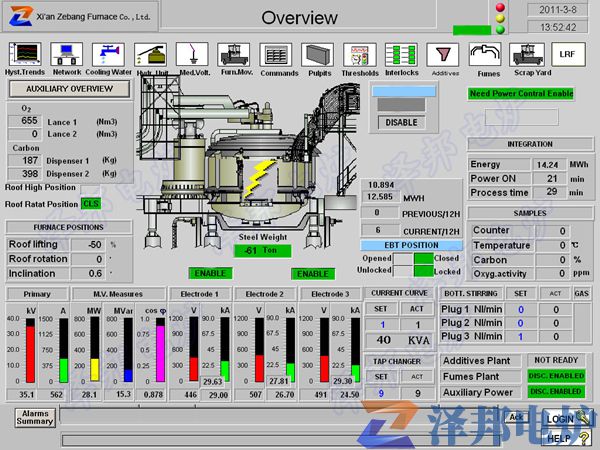The image size is (600, 450).
Task: Open the Hyst.Trends screen icon
Action: pyautogui.click(x=25, y=53)
